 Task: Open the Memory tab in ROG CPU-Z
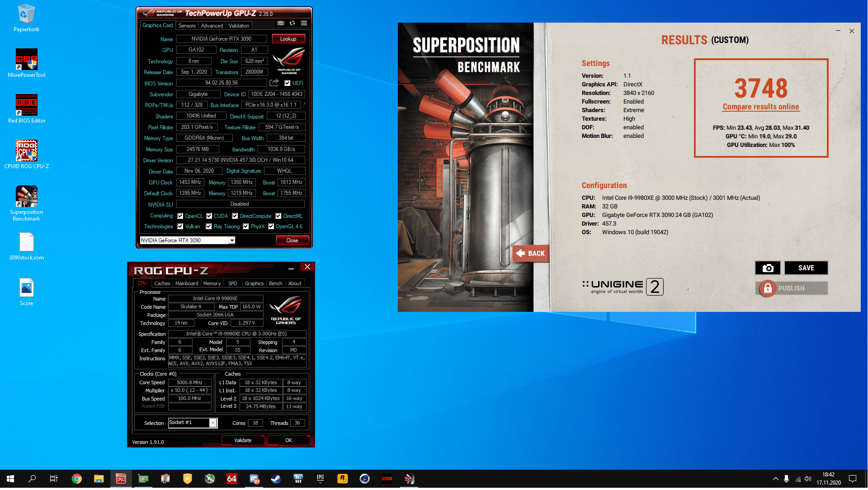coord(212,283)
